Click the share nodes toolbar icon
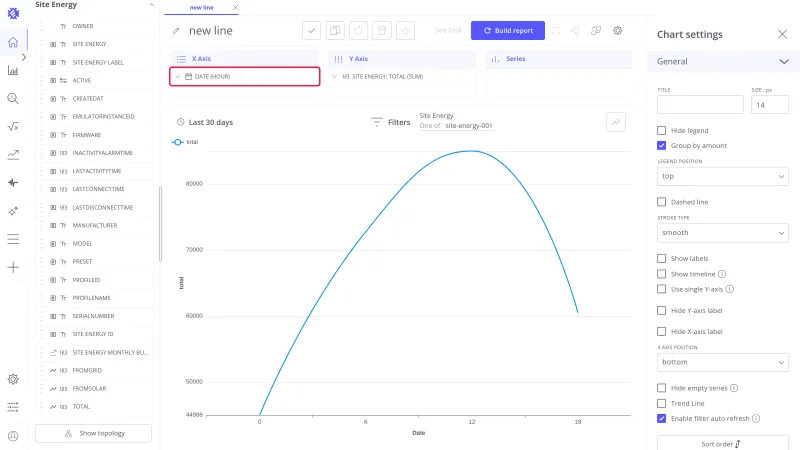The height and width of the screenshot is (450, 800). click(x=574, y=31)
